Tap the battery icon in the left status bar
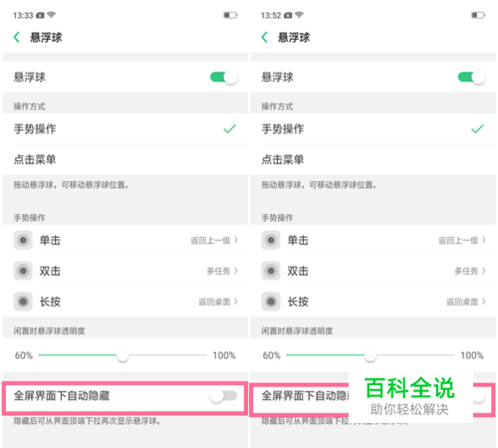Image resolution: width=498 pixels, height=448 pixels. click(230, 15)
